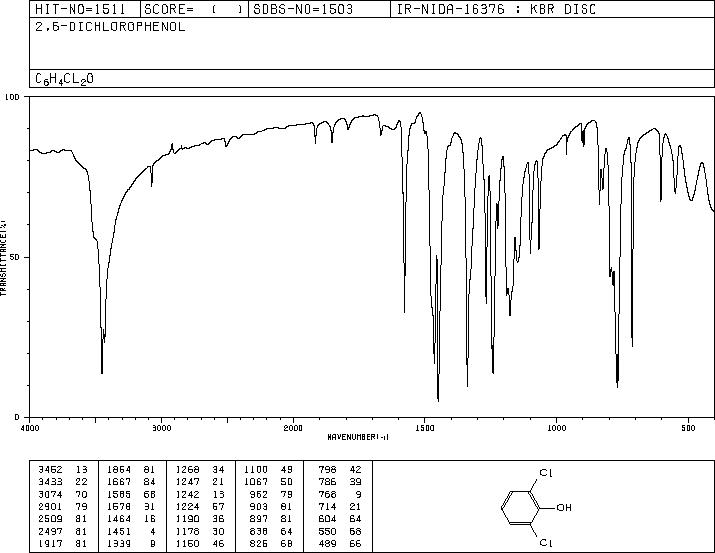
Task: Click the 4000 tick label on x-axis
Action: [x=30, y=428]
